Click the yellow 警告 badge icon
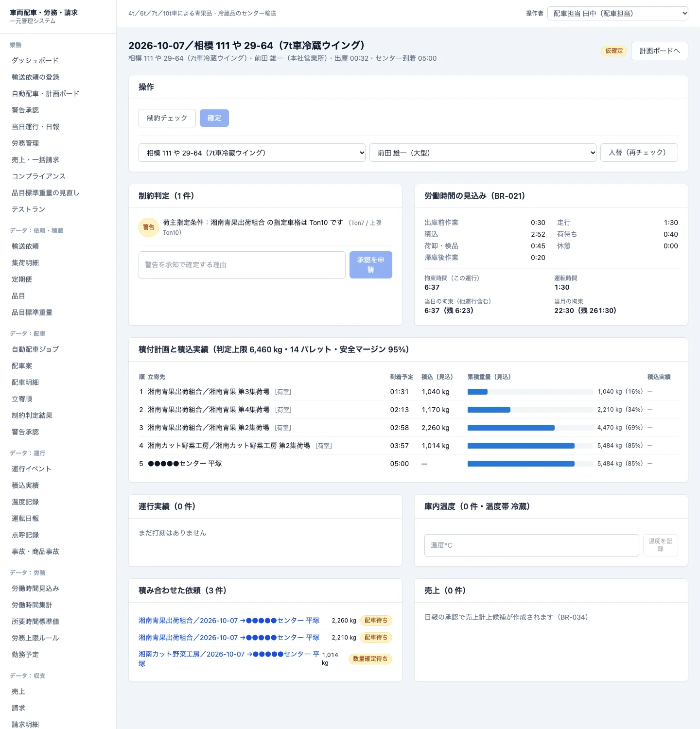This screenshot has width=700, height=729. [x=149, y=227]
